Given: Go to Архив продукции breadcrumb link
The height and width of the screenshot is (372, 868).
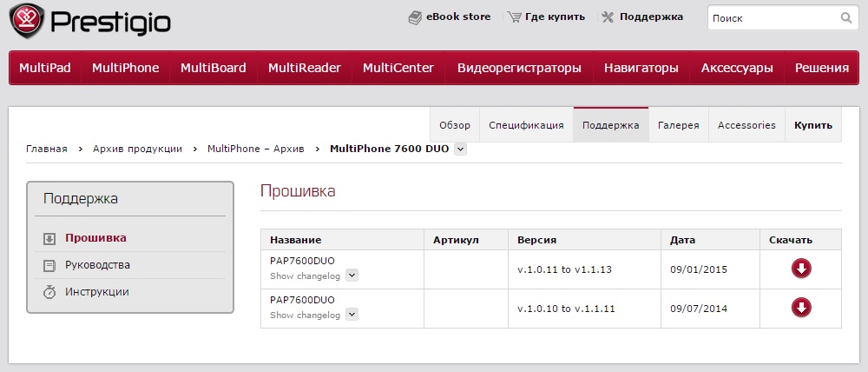Looking at the screenshot, I should pos(137,149).
